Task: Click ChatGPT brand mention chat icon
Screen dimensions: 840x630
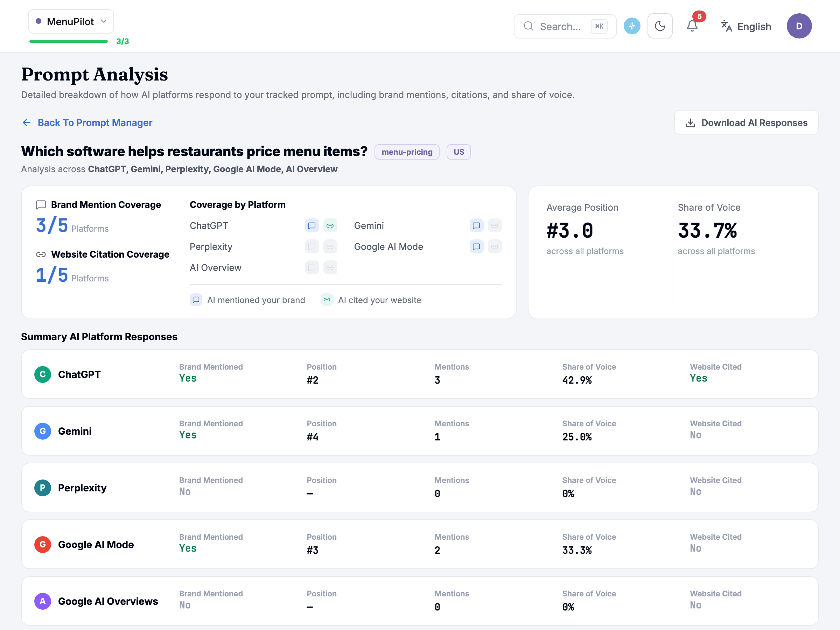Action: tap(312, 225)
